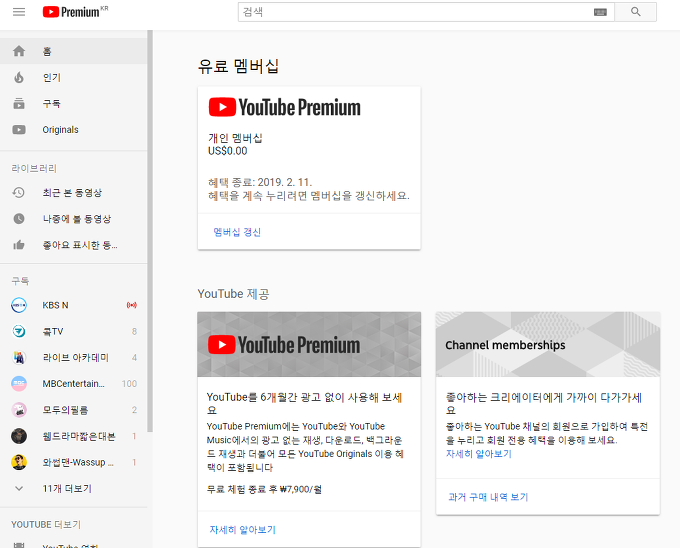Click the YouTube 제공 section heading
Viewport: 680px width, 548px height.
point(233,294)
